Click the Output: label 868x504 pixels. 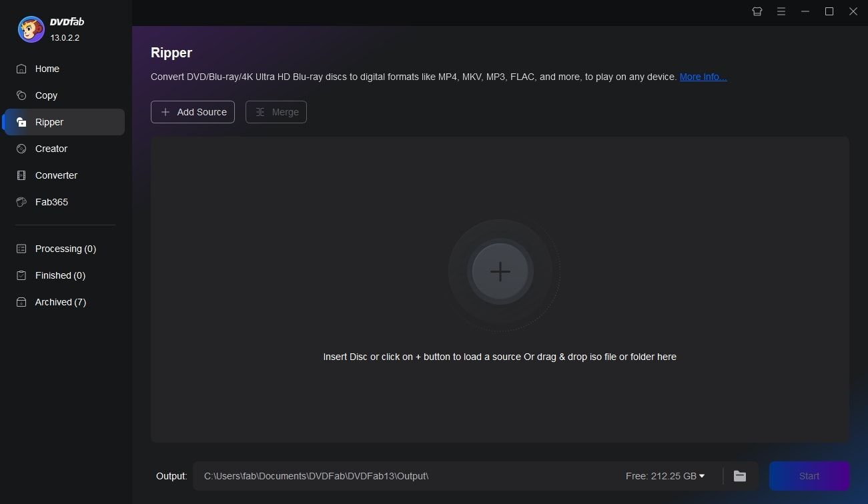(171, 476)
